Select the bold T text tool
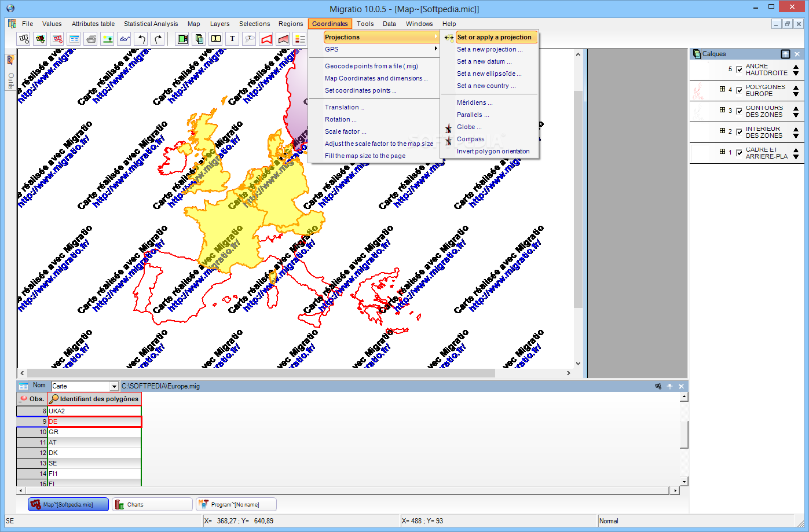Viewport: 809px width, 532px height. pos(233,39)
